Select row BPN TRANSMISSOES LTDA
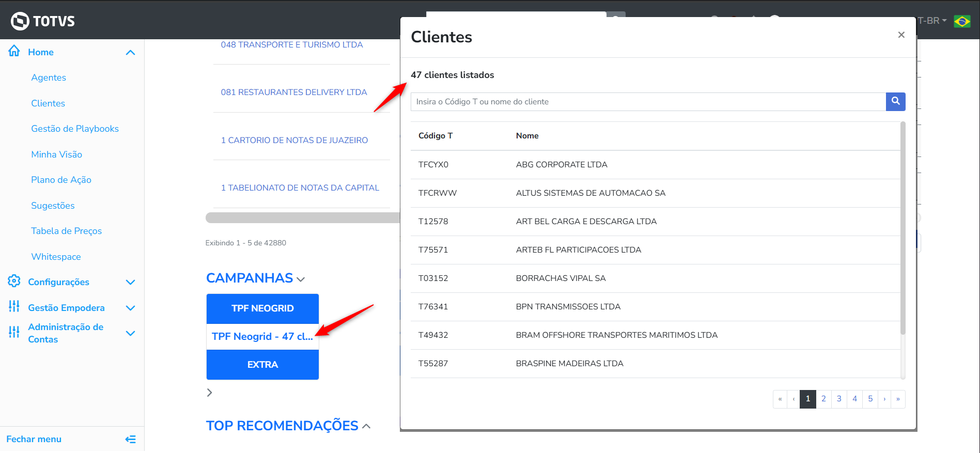 (x=655, y=307)
